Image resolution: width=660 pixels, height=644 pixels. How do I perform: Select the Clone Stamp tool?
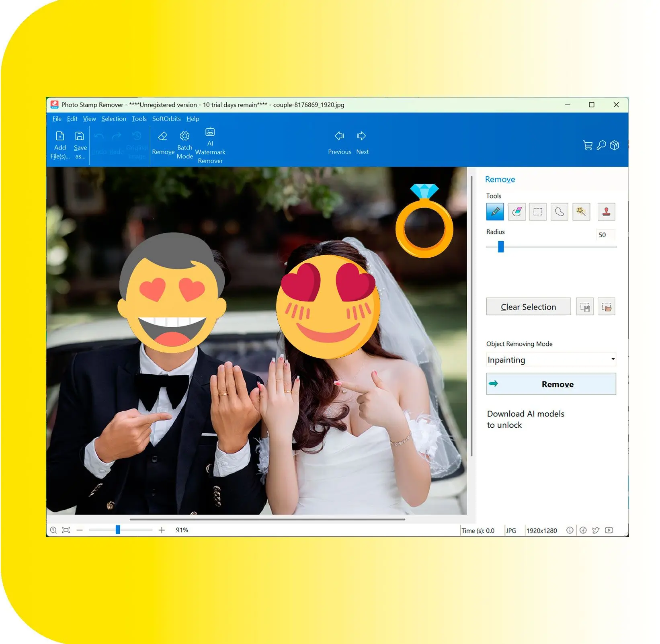coord(606,211)
